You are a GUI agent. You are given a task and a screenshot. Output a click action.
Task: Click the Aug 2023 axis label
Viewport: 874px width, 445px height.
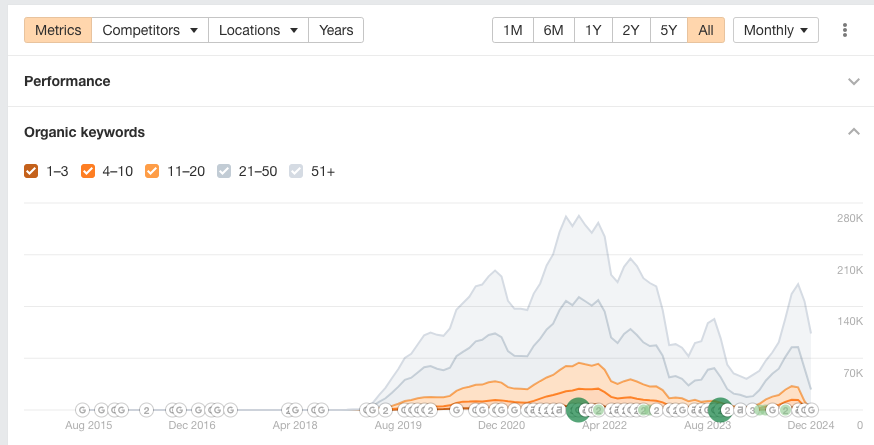[x=707, y=425]
